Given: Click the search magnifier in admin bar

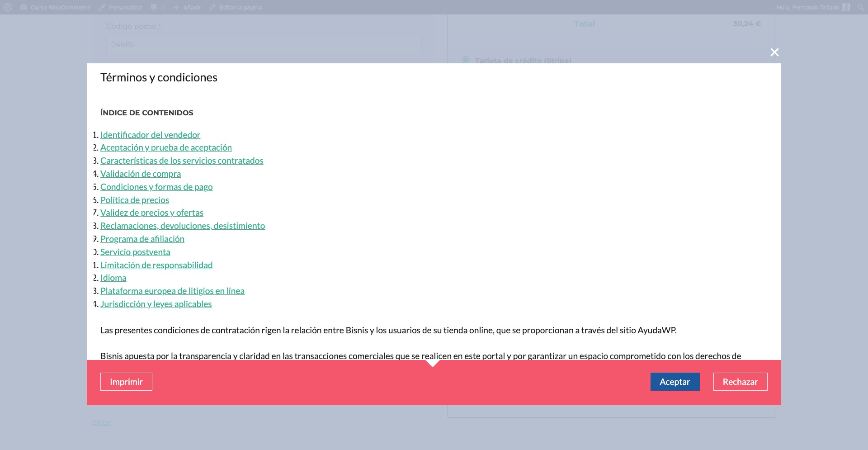Looking at the screenshot, I should (861, 7).
